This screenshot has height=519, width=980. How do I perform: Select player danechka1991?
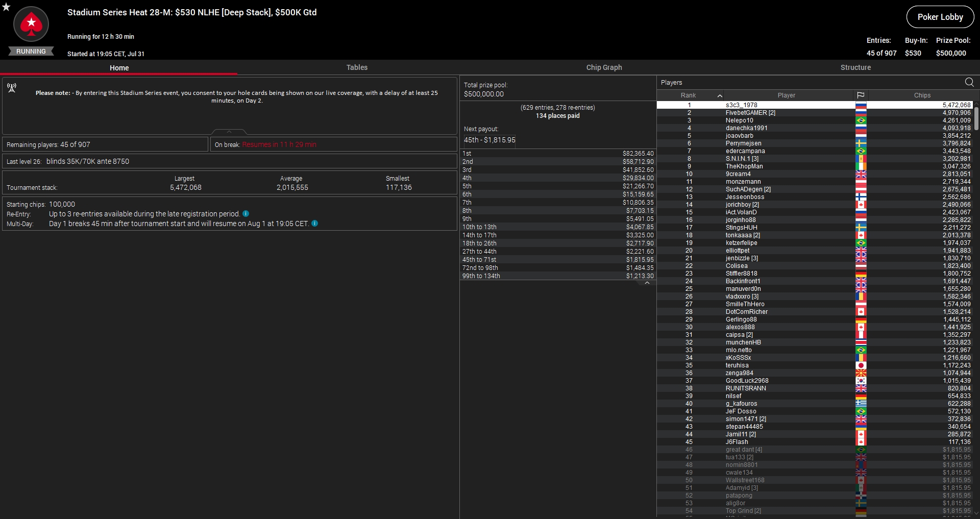815,128
